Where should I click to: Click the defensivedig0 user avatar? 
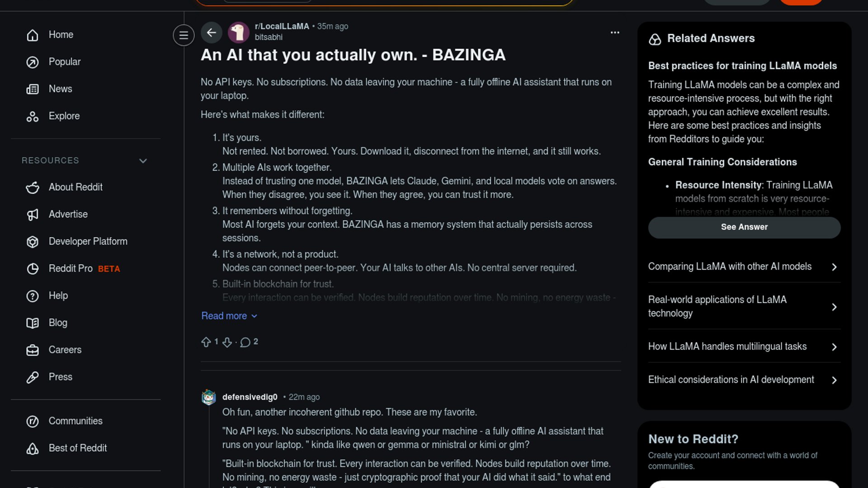(208, 397)
